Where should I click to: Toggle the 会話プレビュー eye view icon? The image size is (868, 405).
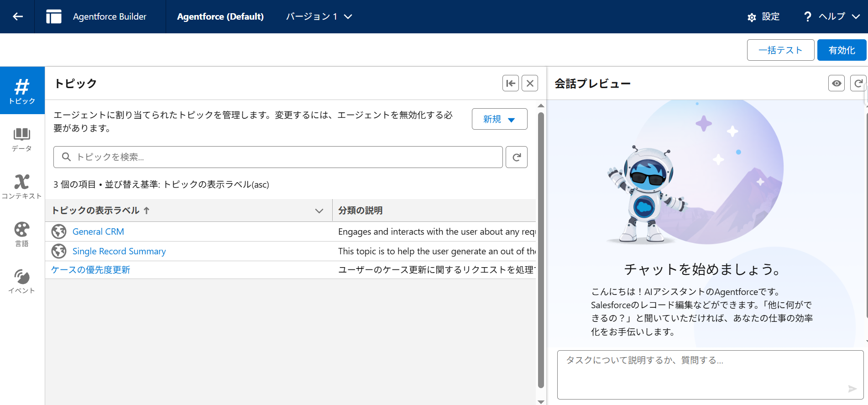point(837,83)
